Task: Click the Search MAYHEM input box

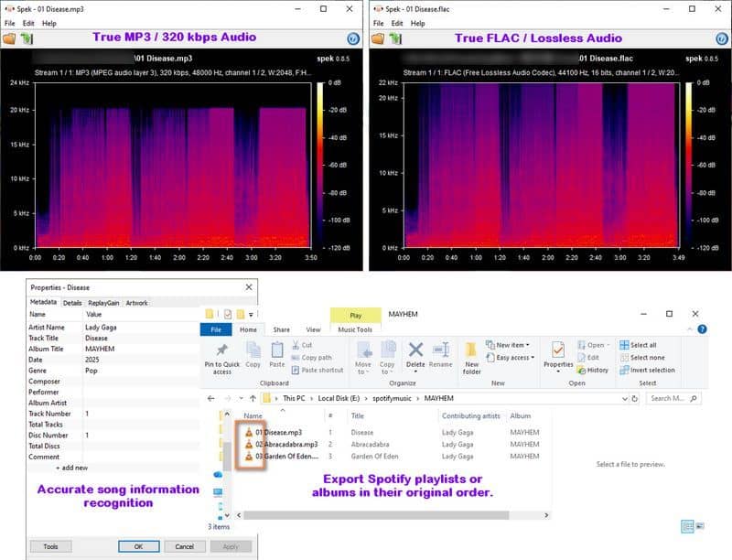Action: [x=673, y=399]
